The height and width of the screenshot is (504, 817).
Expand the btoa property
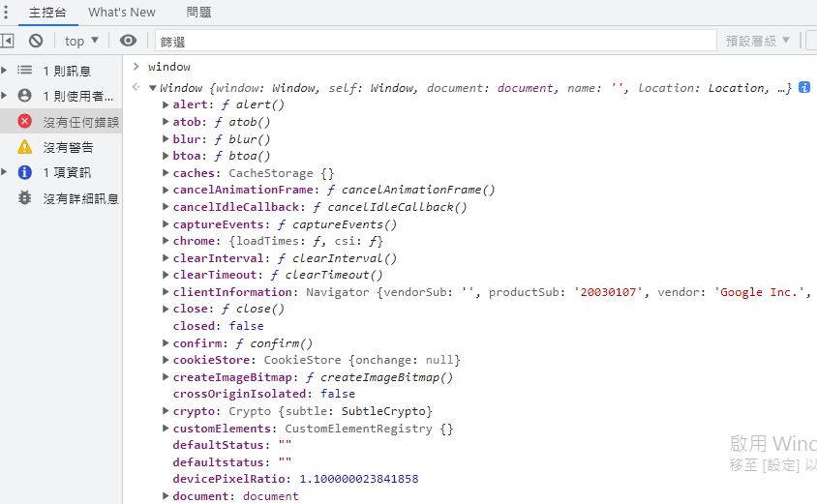tap(166, 156)
